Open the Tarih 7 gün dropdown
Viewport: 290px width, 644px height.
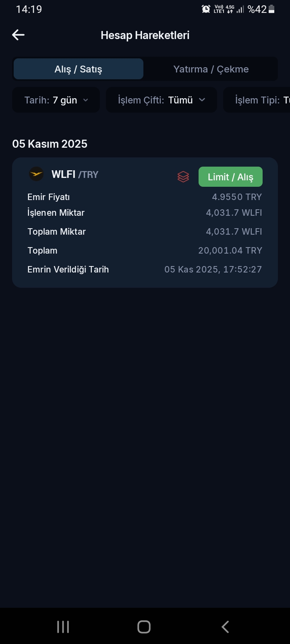pyautogui.click(x=56, y=100)
